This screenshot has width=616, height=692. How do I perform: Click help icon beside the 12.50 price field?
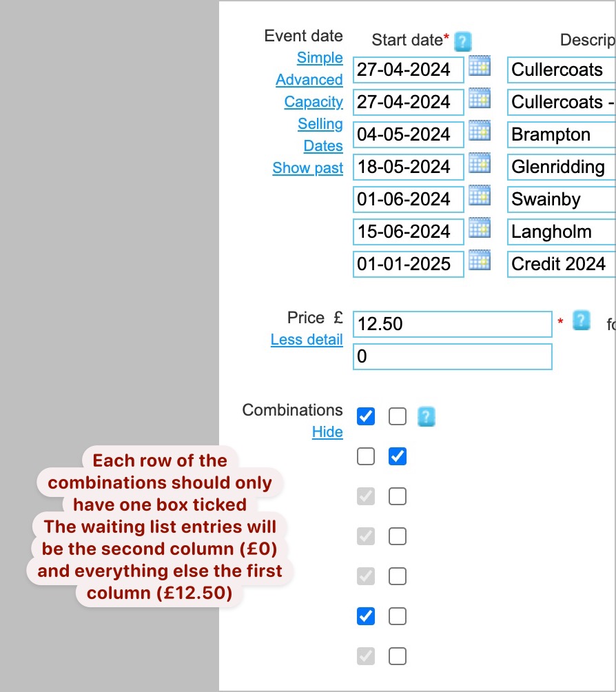[x=582, y=320]
